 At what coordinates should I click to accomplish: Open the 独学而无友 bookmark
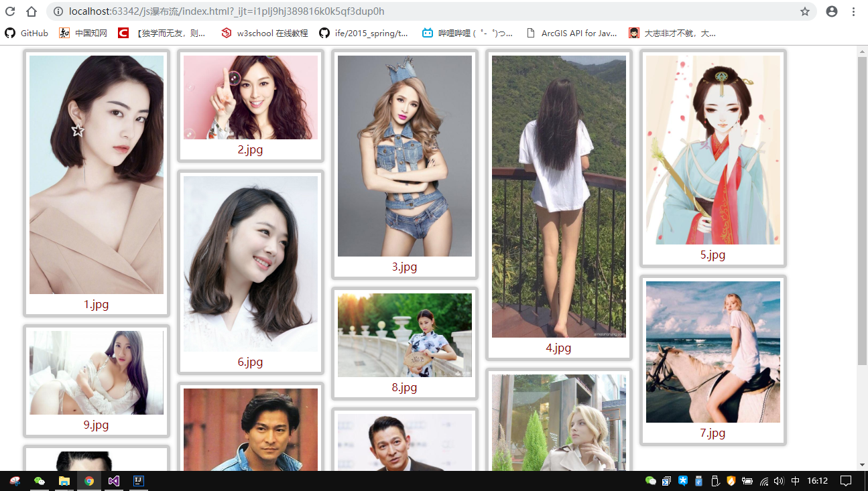[162, 33]
